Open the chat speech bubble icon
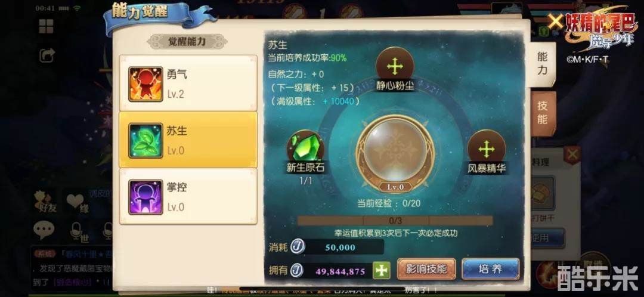The width and height of the screenshot is (644, 297). [x=44, y=230]
